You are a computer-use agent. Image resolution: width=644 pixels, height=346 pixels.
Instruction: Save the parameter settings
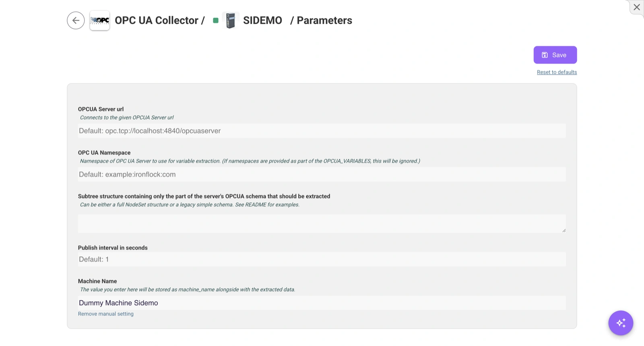(x=555, y=55)
